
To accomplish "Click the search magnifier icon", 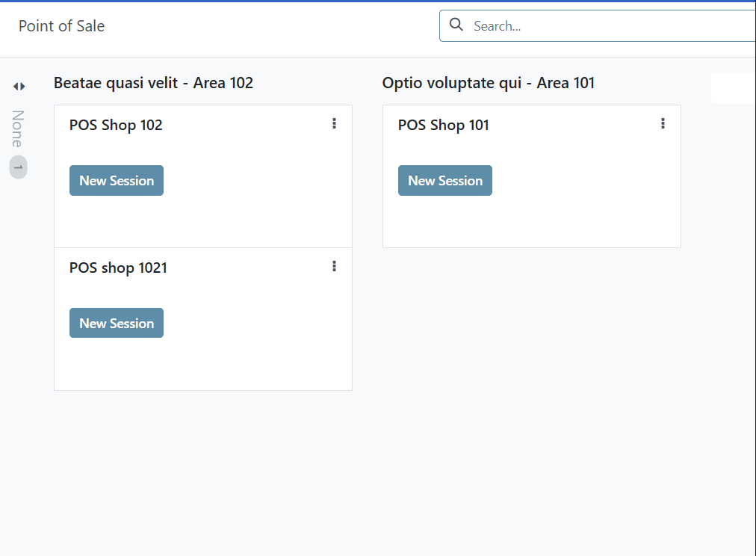I will pos(456,25).
